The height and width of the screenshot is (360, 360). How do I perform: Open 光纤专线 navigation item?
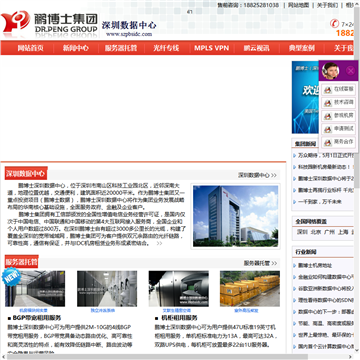click(x=166, y=48)
